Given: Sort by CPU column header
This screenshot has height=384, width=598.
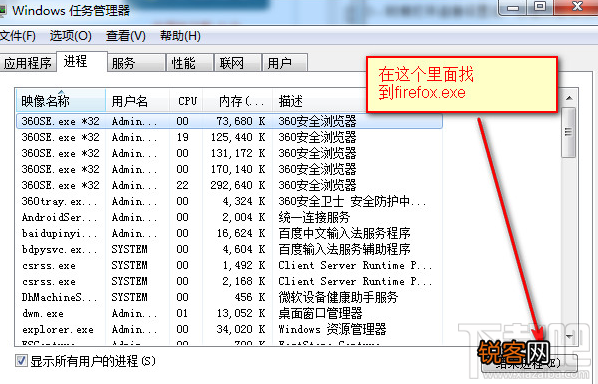Looking at the screenshot, I should 186,101.
